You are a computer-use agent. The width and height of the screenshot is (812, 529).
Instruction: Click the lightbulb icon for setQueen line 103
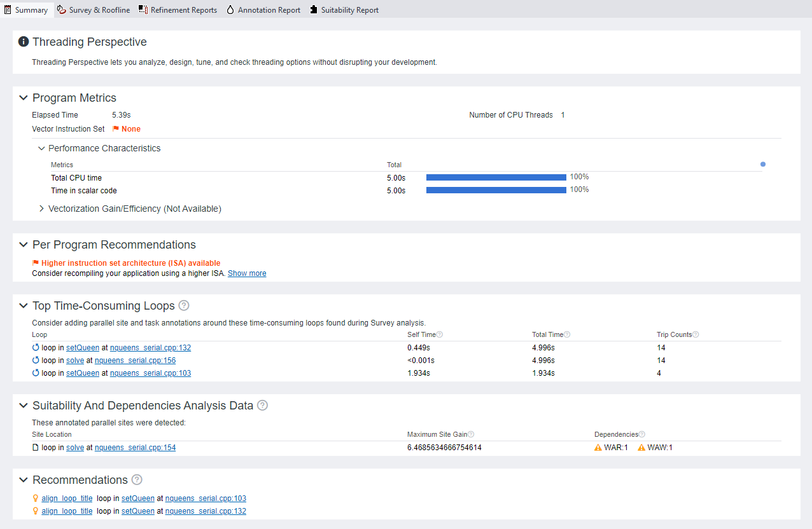point(36,498)
